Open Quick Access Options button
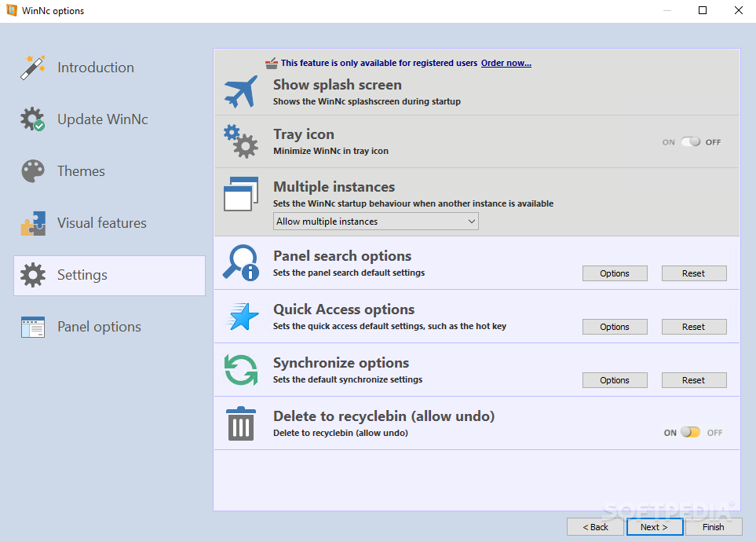 [615, 327]
